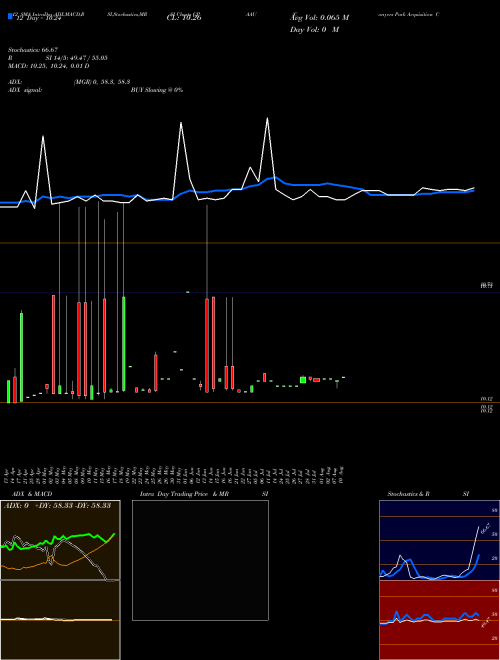Click the 'BUY Slowing @ 0%' signal text
Image resolution: width=500 pixels, height=660 pixels.
click(157, 90)
